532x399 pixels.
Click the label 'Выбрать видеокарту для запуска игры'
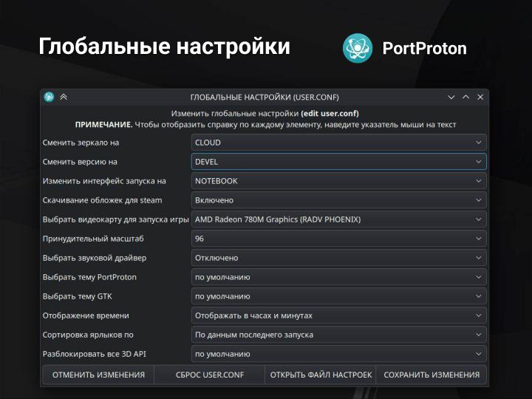115,219
